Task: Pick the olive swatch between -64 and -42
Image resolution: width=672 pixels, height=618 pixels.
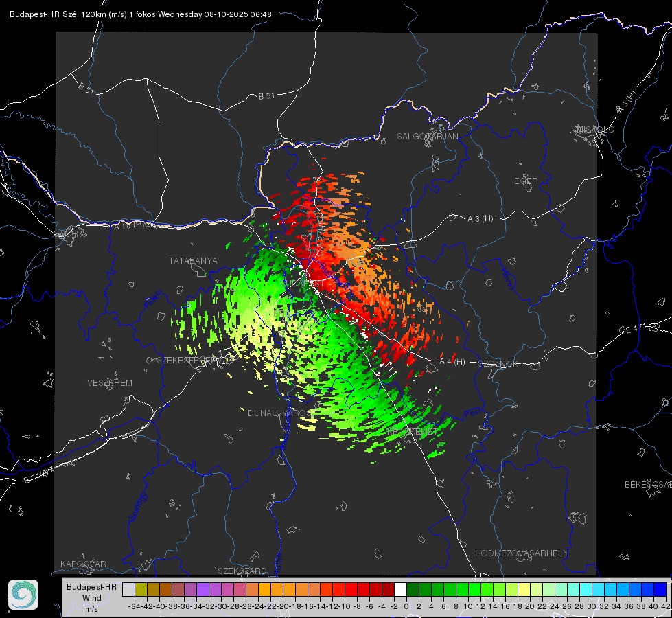Action: [141, 589]
